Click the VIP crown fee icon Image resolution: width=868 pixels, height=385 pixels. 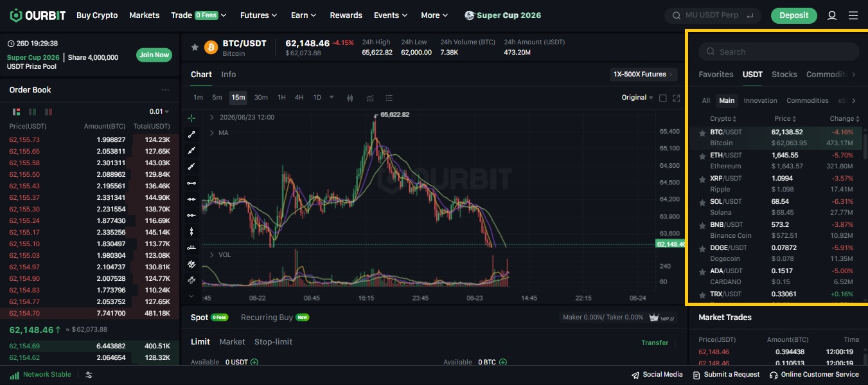point(655,318)
